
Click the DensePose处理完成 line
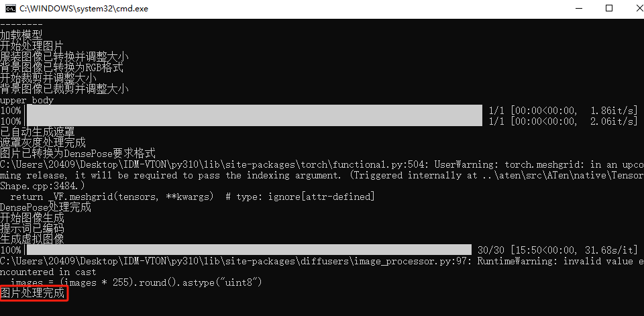point(45,207)
